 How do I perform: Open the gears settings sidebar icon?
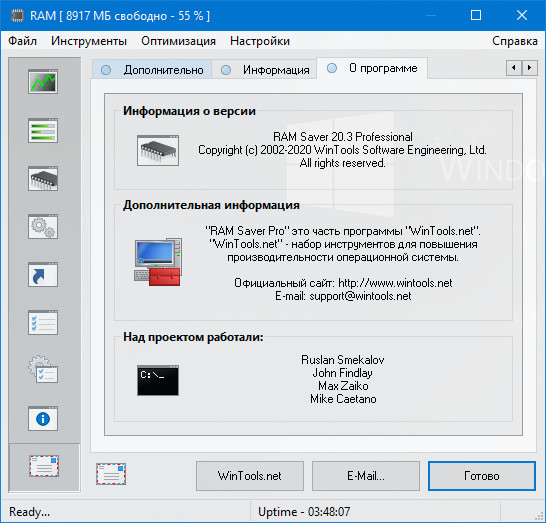[x=43, y=226]
